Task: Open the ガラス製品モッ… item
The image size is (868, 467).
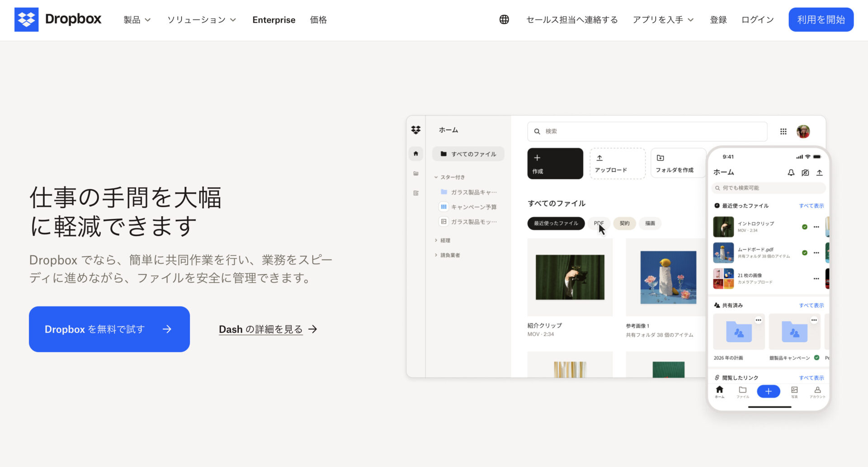Action: (469, 222)
